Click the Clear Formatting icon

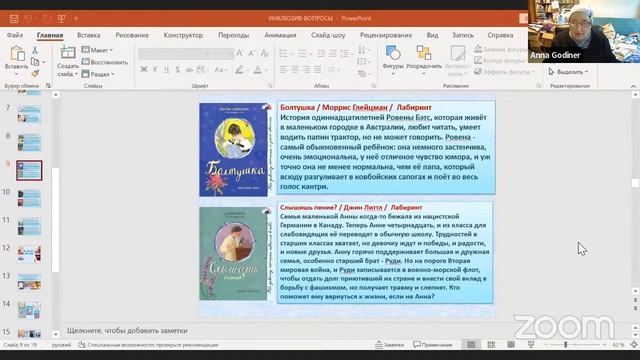tap(265, 53)
